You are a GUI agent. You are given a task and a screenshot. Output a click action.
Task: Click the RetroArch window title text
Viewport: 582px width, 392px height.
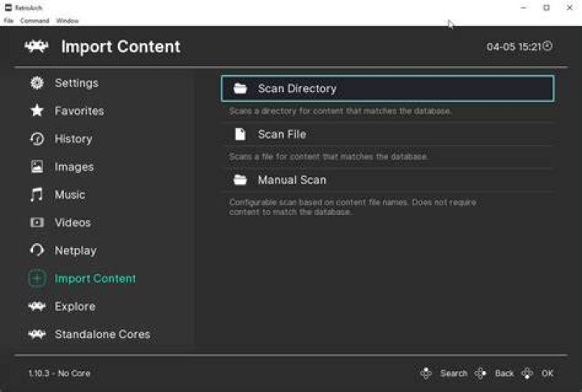coord(28,7)
